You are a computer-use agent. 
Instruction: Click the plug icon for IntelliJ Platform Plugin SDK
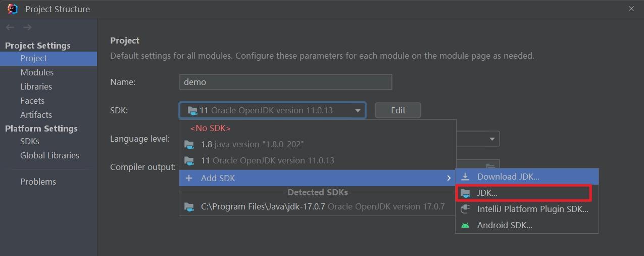pos(465,209)
